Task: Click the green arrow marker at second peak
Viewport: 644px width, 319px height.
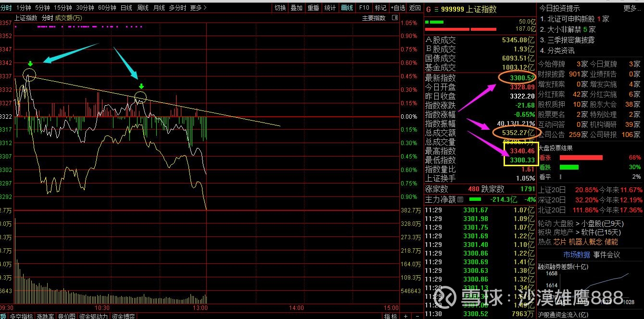Action: (141, 86)
